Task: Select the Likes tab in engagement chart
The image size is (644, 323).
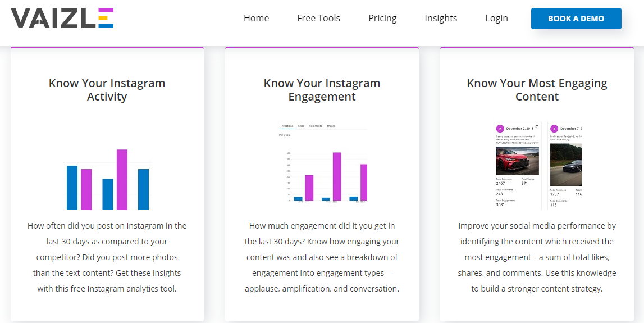Action: click(301, 126)
